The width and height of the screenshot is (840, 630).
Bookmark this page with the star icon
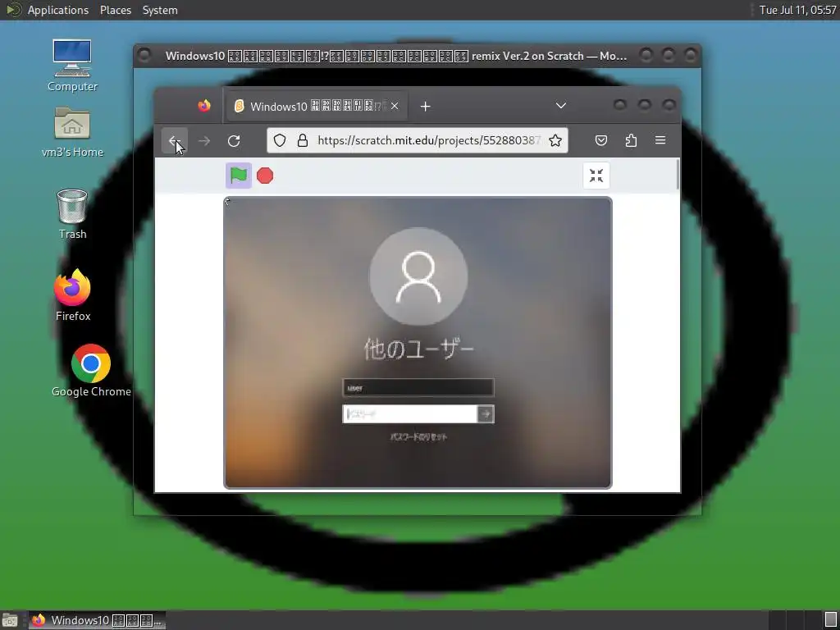[555, 140]
